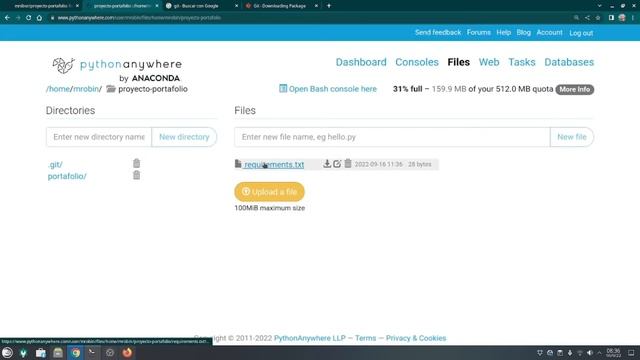Reload the page with the refresh icon
This screenshot has width=640, height=360.
click(28, 18)
